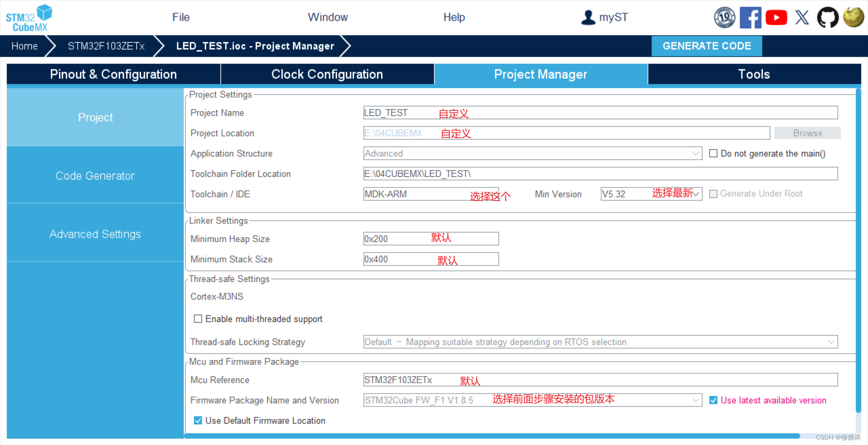Open the X (Twitter) icon link

click(x=802, y=18)
